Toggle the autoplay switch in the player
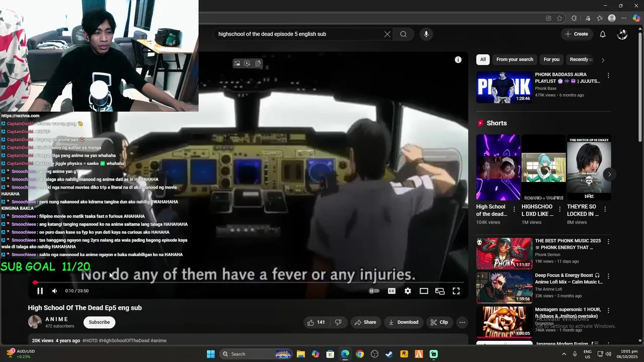 pos(374,291)
